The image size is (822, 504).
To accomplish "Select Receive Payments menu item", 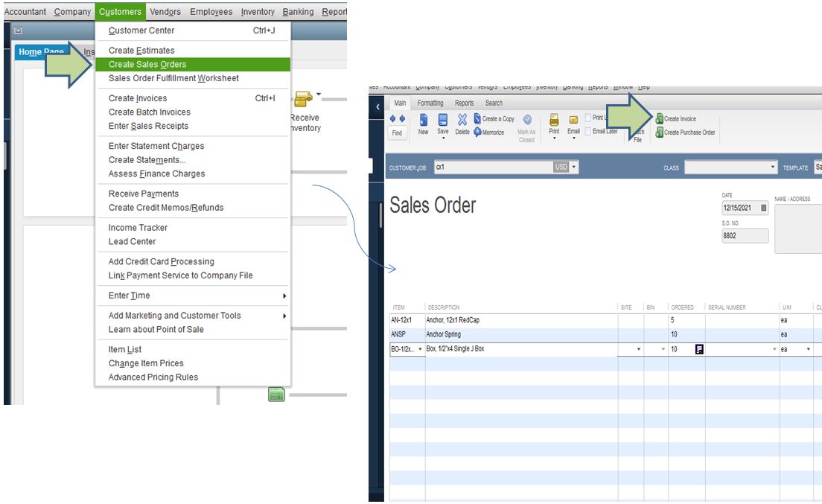I will [193, 194].
